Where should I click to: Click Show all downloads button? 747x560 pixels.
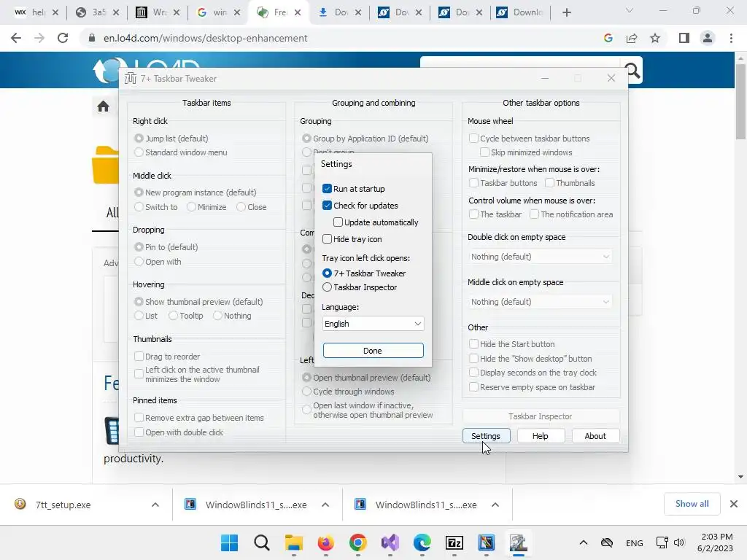692,504
